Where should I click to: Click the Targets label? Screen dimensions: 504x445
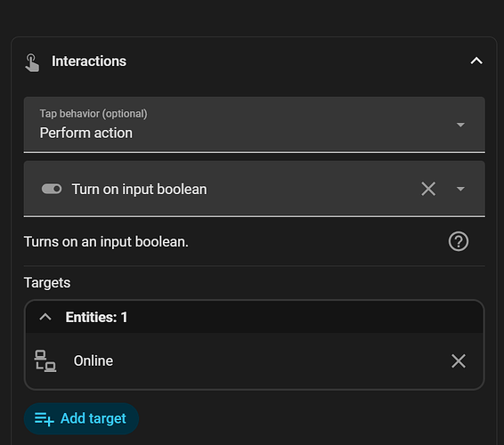tap(47, 283)
